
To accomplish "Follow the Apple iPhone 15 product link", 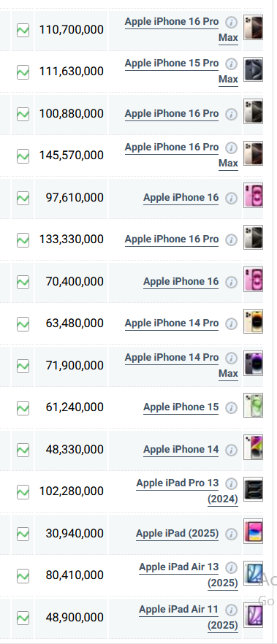I will (x=181, y=407).
